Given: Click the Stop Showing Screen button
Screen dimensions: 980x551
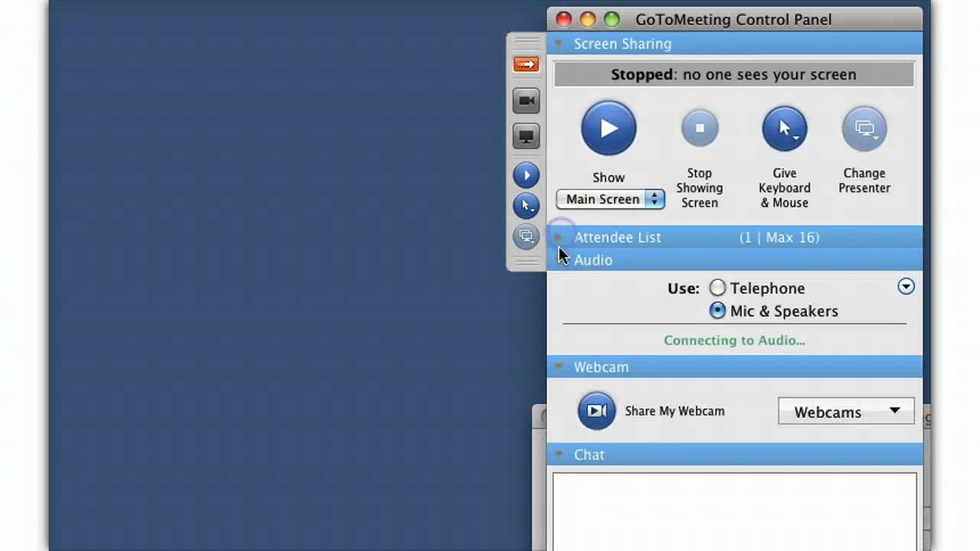Looking at the screenshot, I should (x=700, y=128).
